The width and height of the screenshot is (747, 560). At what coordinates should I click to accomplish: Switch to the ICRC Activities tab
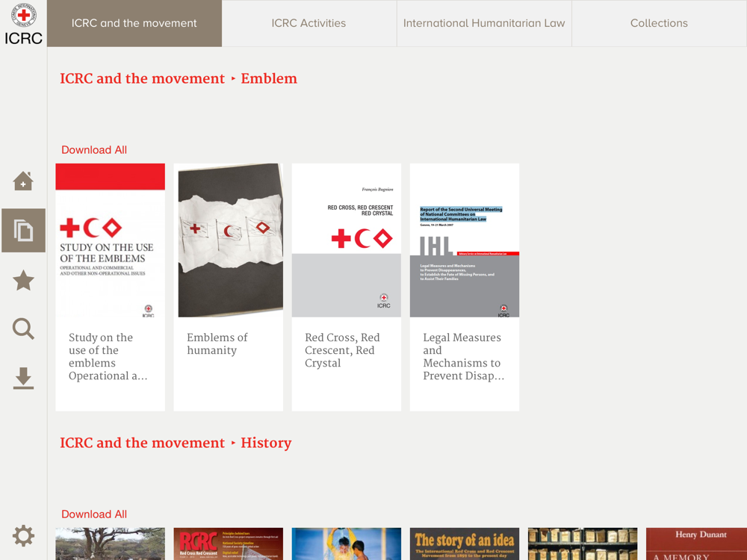[x=309, y=23]
